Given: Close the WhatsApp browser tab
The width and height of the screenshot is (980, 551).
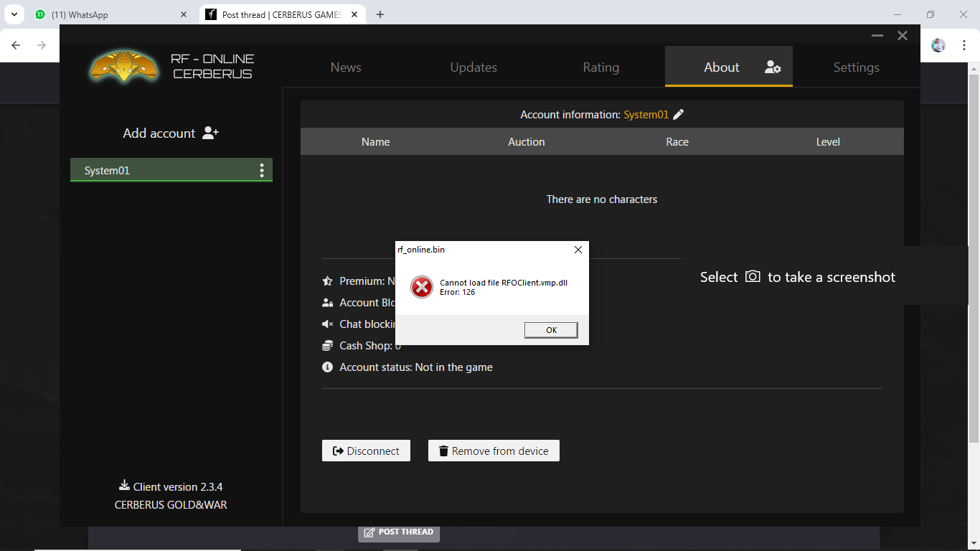Looking at the screenshot, I should [184, 14].
